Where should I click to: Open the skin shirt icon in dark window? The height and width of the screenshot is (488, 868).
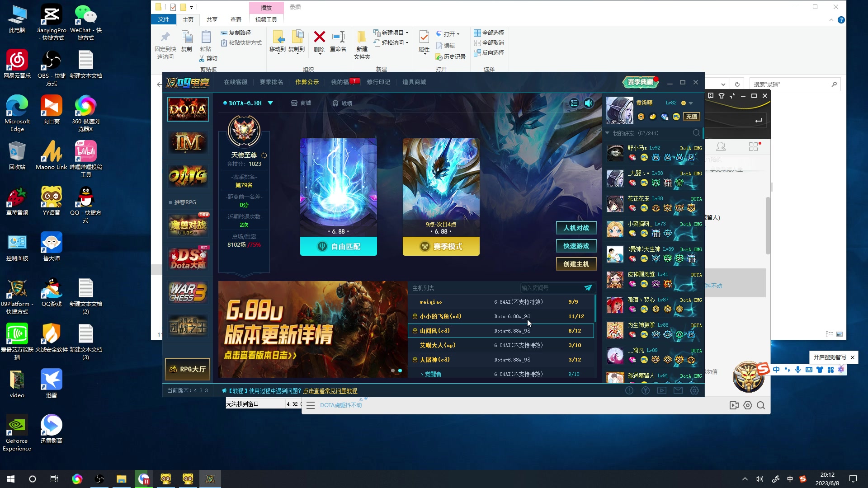click(722, 96)
